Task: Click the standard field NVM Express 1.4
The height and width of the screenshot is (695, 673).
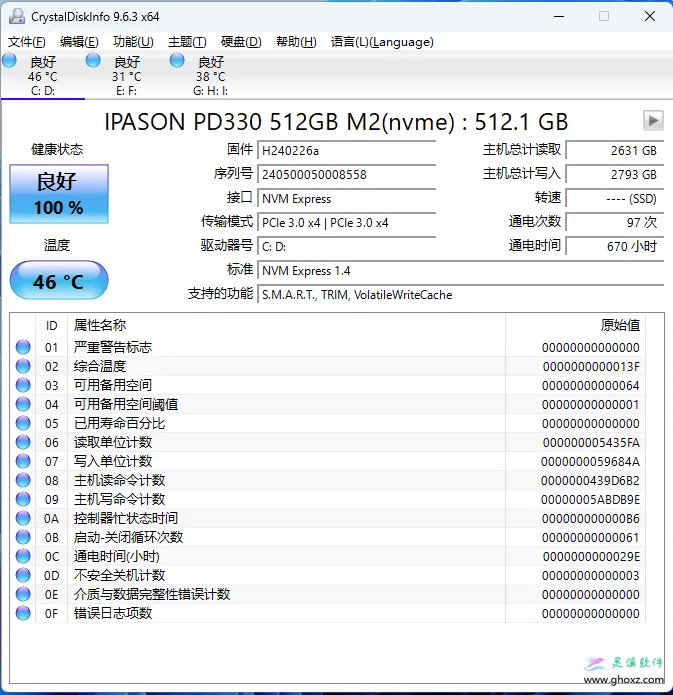Action: (x=461, y=270)
